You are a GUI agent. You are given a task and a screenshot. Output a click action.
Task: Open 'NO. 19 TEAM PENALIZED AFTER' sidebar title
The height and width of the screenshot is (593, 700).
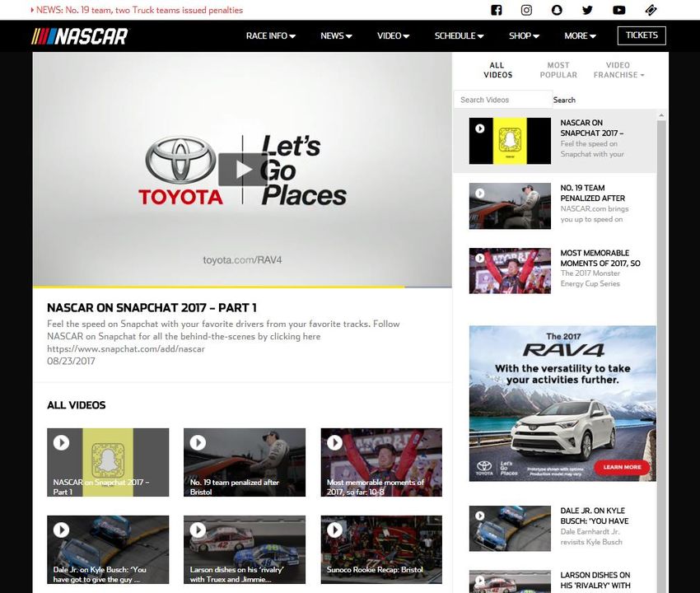click(592, 193)
